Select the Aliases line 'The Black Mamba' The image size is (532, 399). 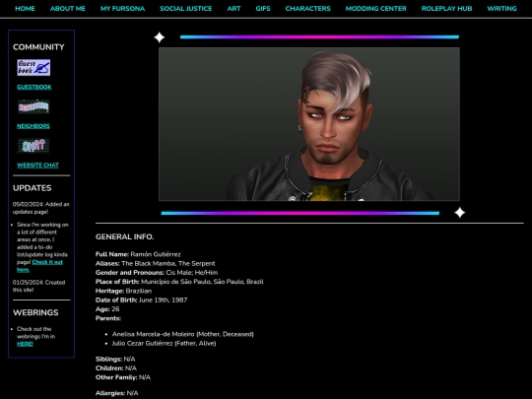[156, 264]
